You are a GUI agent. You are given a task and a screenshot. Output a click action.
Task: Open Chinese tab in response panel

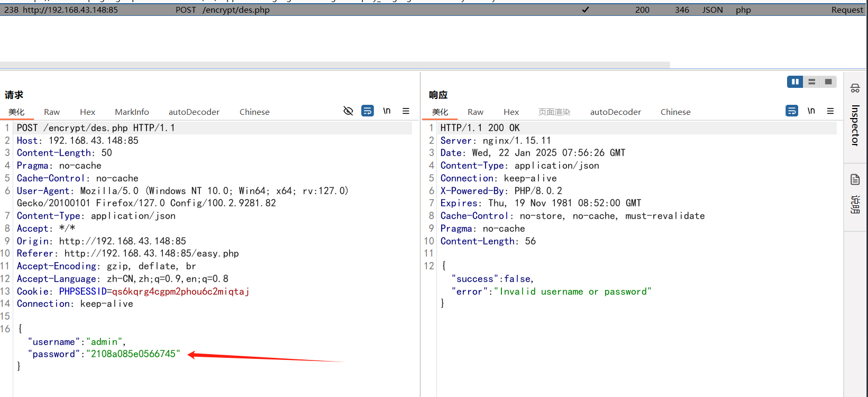coord(675,112)
